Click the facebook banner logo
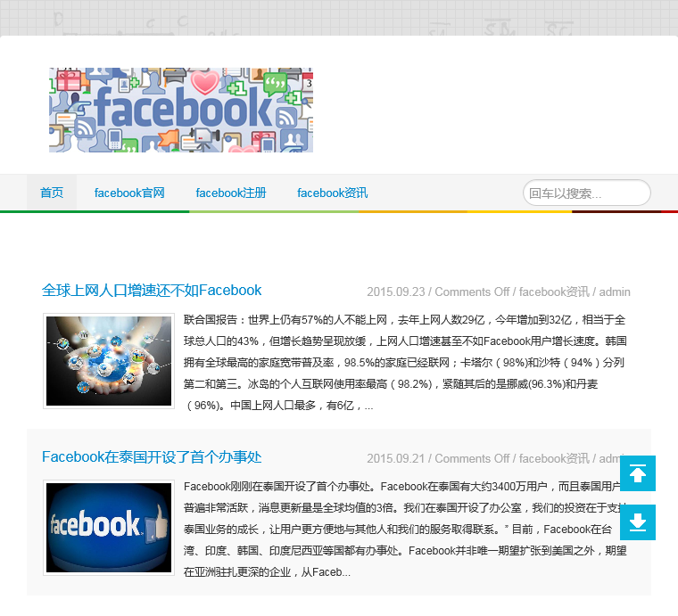The height and width of the screenshot is (616, 678). 181,110
